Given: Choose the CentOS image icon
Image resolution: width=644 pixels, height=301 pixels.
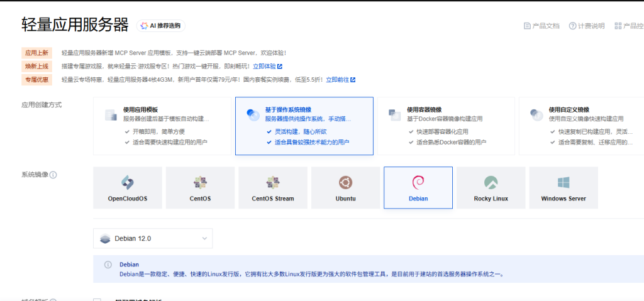Looking at the screenshot, I should click(x=200, y=183).
